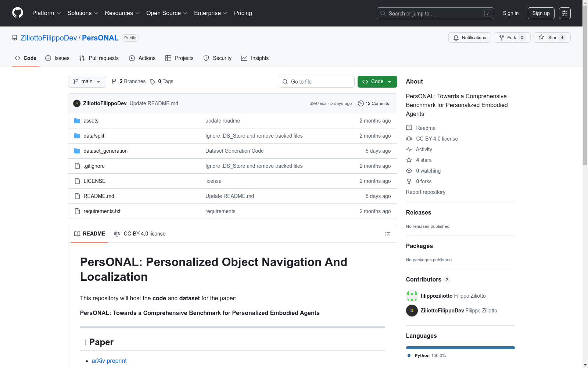
Task: Open the PersONAL repository name link
Action: 100,38
